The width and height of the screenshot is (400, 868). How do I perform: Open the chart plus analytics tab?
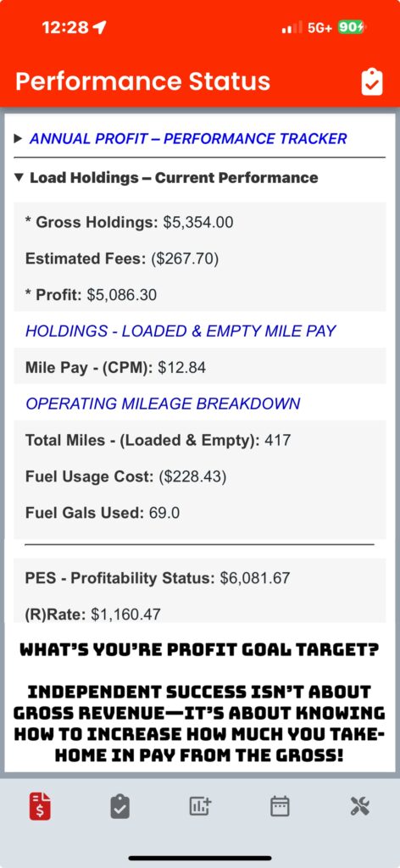[x=200, y=806]
